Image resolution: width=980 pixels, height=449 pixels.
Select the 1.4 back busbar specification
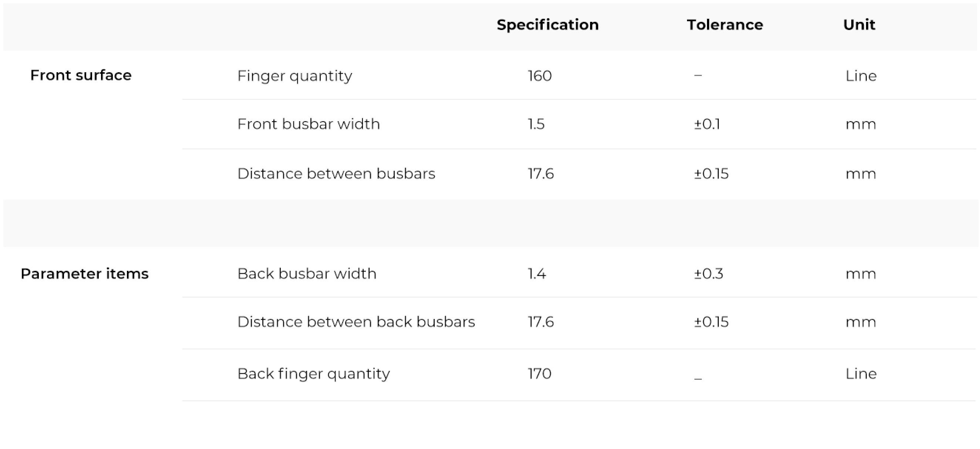[536, 273]
